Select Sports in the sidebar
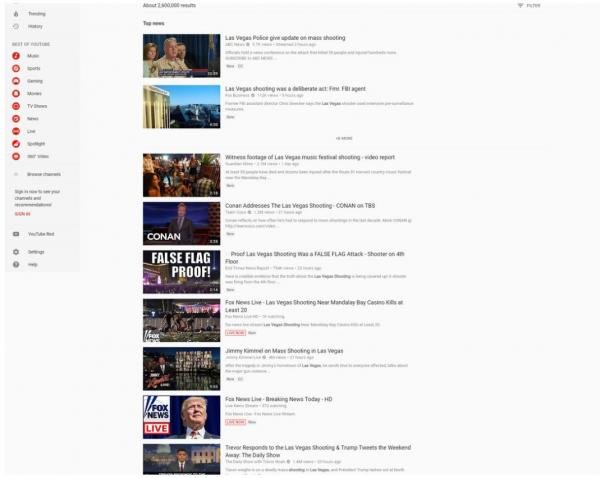 click(34, 69)
